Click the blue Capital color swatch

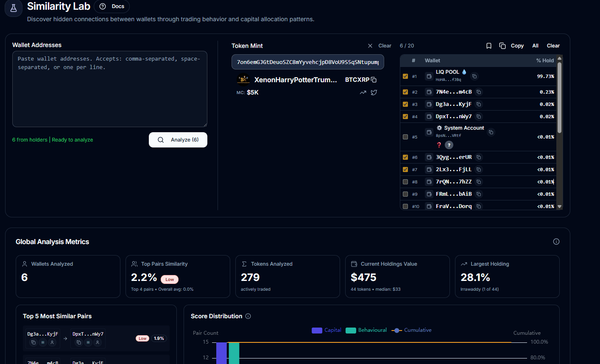[x=318, y=330]
